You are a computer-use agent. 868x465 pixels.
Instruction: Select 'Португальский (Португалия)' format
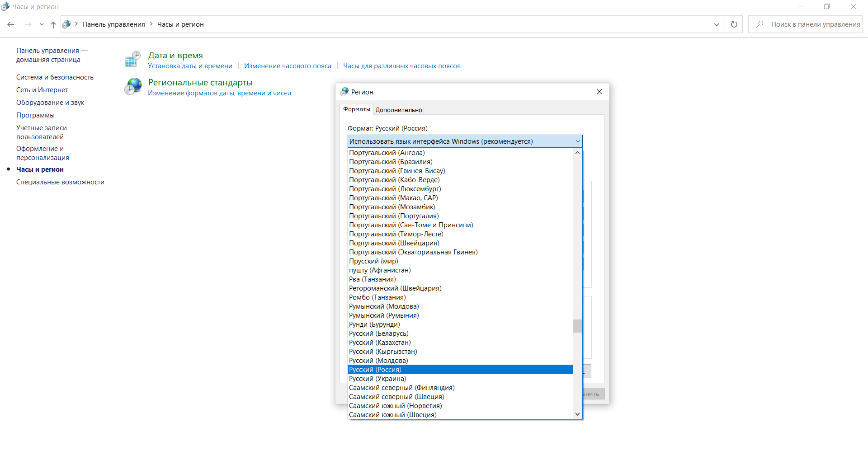(x=460, y=216)
